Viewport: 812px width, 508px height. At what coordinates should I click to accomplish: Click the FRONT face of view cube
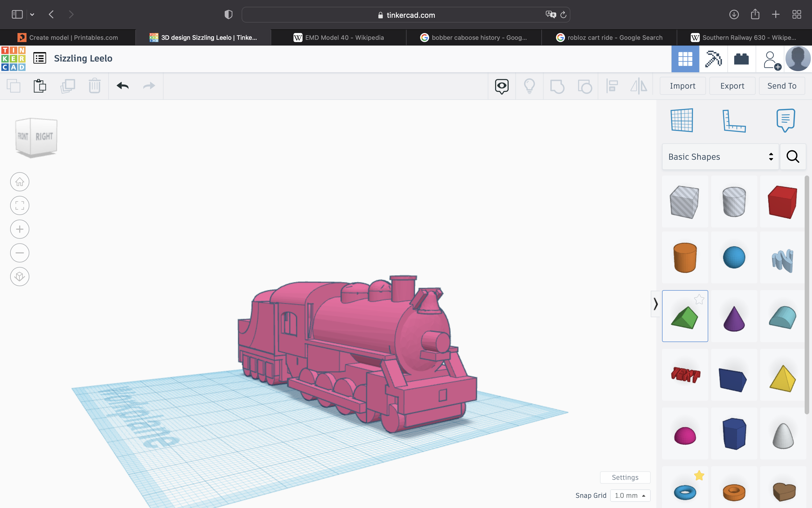(x=23, y=136)
